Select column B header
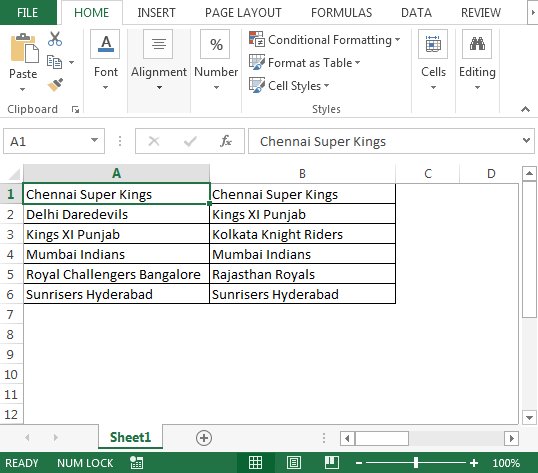The width and height of the screenshot is (538, 473). [302, 174]
